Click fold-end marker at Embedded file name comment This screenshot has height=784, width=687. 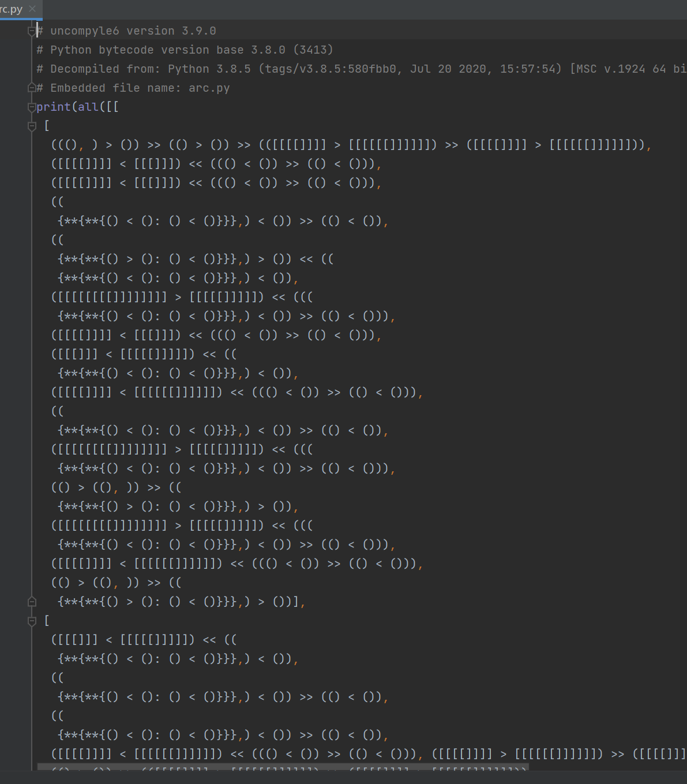coord(32,88)
